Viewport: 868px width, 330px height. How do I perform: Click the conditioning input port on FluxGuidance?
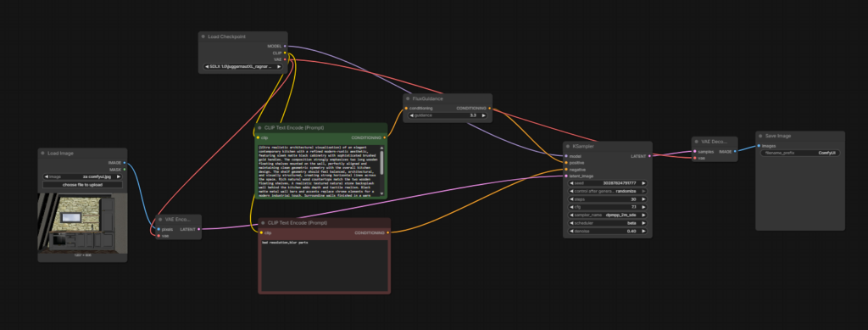[x=406, y=109]
